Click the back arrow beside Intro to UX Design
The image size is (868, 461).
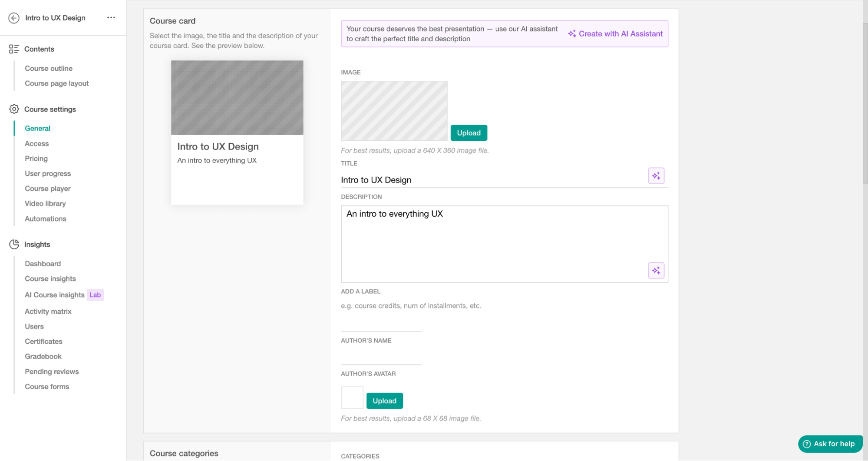13,18
